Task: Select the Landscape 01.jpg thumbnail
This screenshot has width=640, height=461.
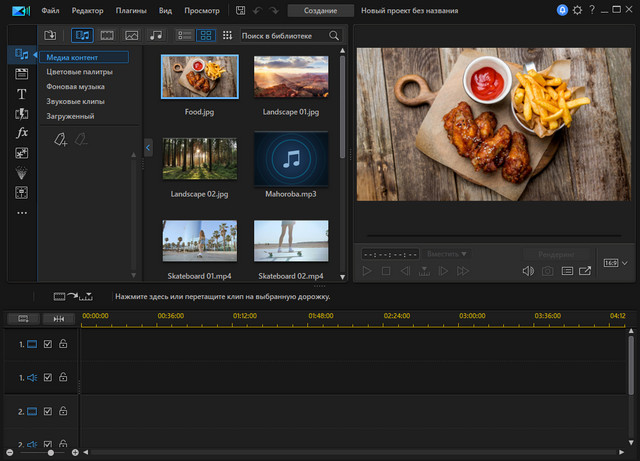Action: point(291,76)
